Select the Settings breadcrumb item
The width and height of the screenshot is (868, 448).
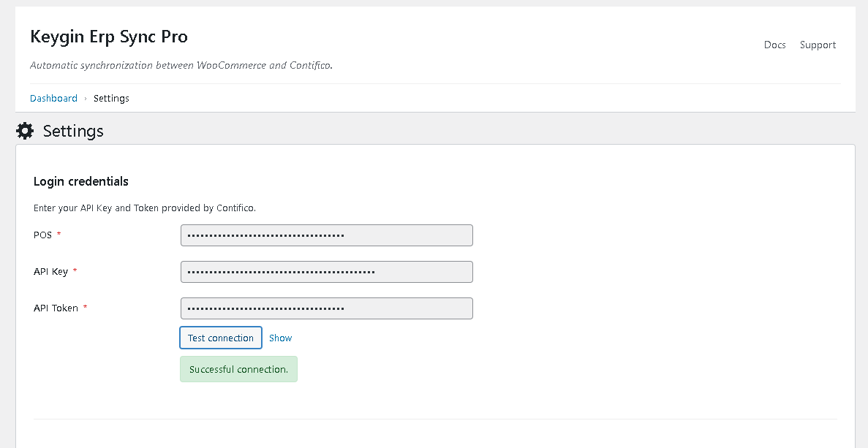pyautogui.click(x=111, y=99)
